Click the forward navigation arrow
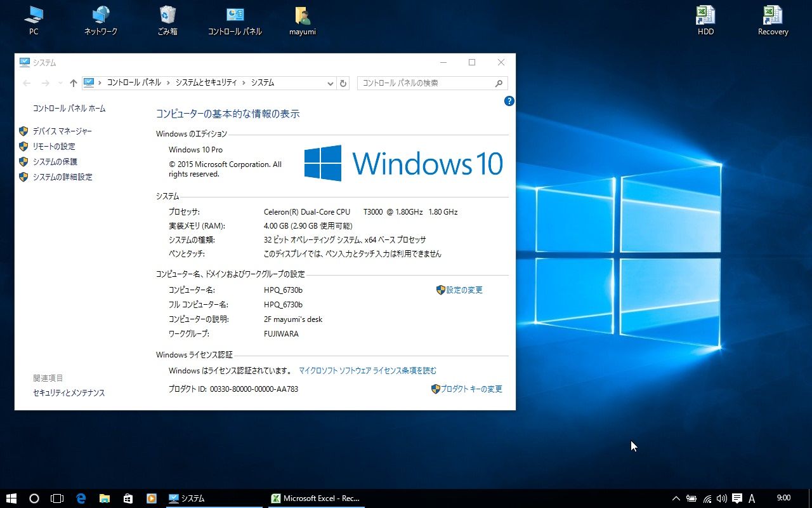Viewport: 812px width, 508px height. coord(45,83)
